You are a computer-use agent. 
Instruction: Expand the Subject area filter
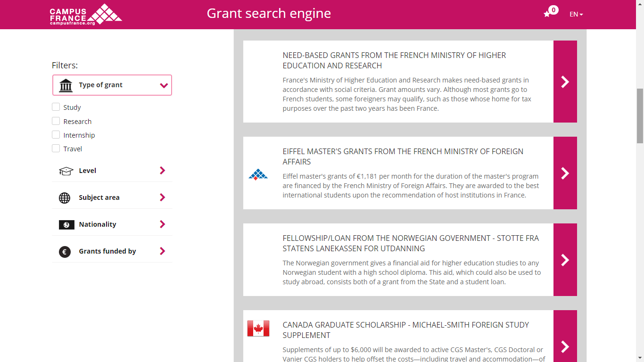tap(112, 197)
